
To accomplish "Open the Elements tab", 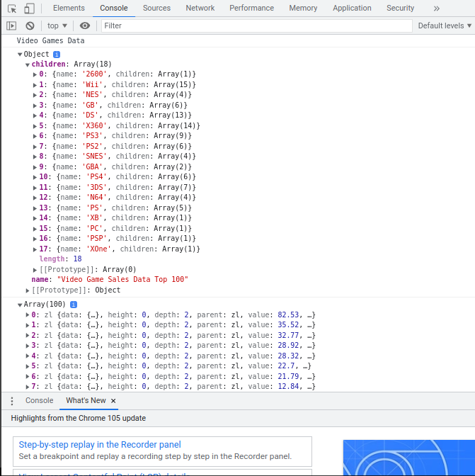I will 69,8.
